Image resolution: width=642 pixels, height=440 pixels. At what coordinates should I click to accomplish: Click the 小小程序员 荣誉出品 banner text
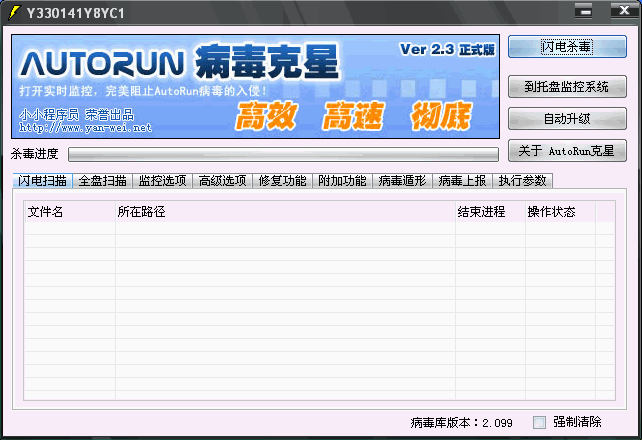point(77,115)
